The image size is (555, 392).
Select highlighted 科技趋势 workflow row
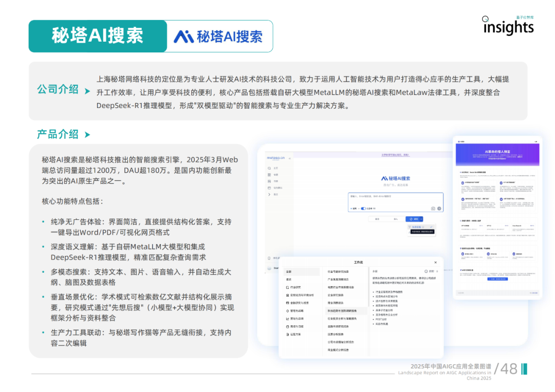tap(346, 311)
